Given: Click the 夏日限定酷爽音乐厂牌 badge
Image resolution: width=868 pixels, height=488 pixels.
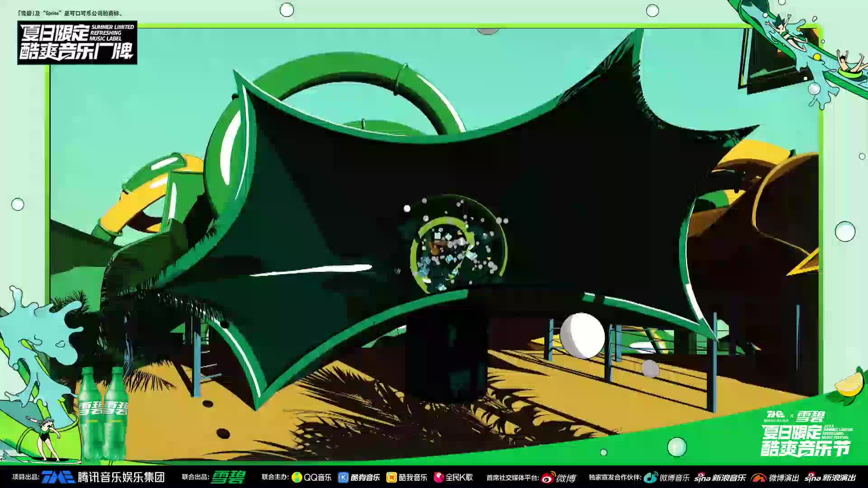Looking at the screenshot, I should click(77, 42).
